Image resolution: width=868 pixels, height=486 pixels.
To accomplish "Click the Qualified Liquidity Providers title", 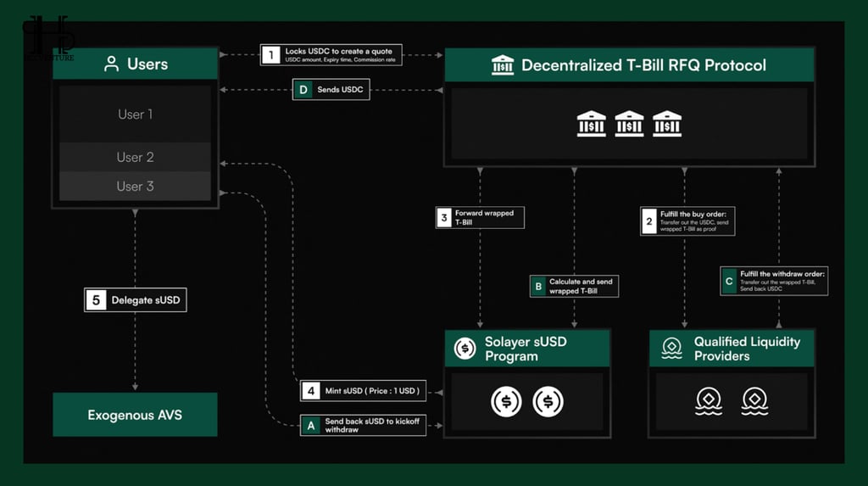I will (747, 349).
